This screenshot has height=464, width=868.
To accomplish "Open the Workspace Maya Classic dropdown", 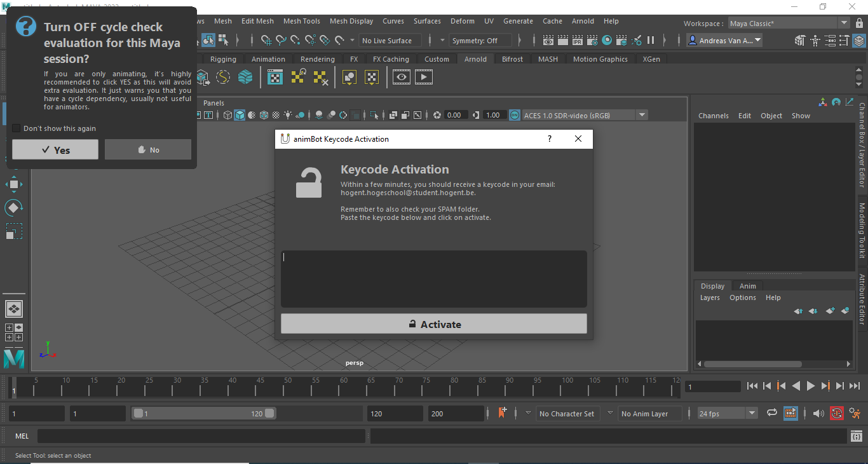I will coord(789,23).
